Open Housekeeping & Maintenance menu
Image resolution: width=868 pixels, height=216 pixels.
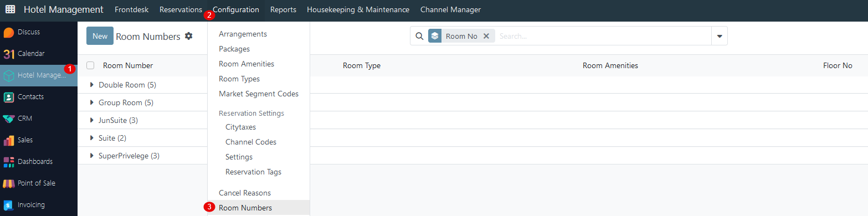click(x=358, y=9)
